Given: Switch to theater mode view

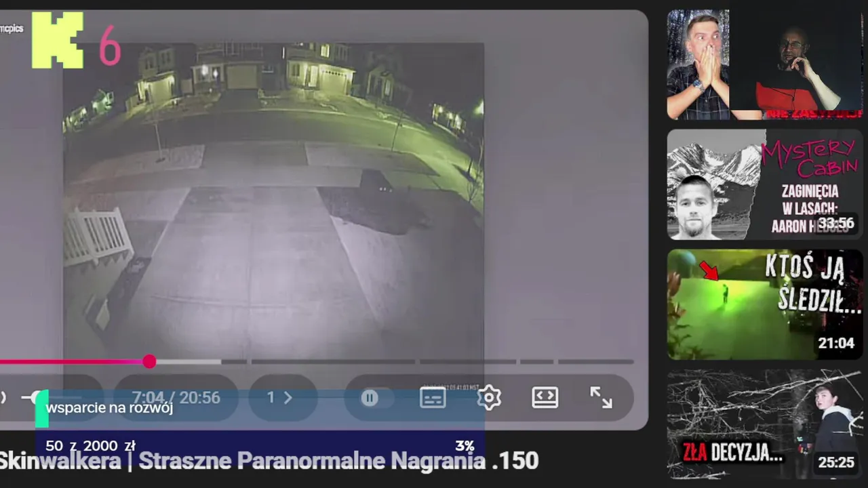Looking at the screenshot, I should tap(545, 398).
